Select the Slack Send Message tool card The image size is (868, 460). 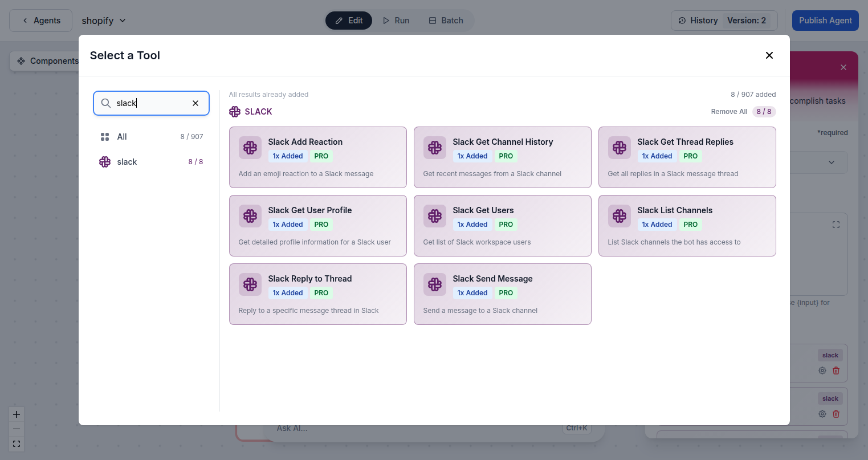[502, 294]
